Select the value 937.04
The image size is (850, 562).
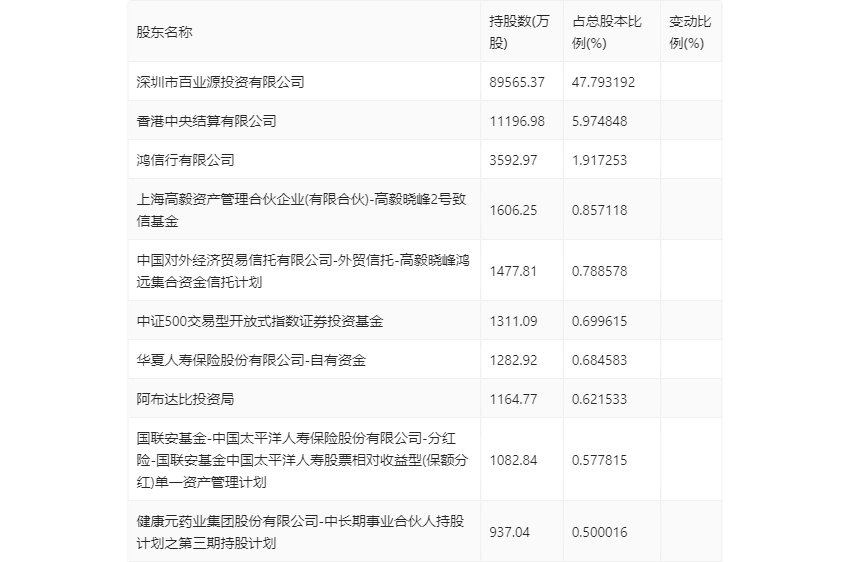pyautogui.click(x=509, y=532)
